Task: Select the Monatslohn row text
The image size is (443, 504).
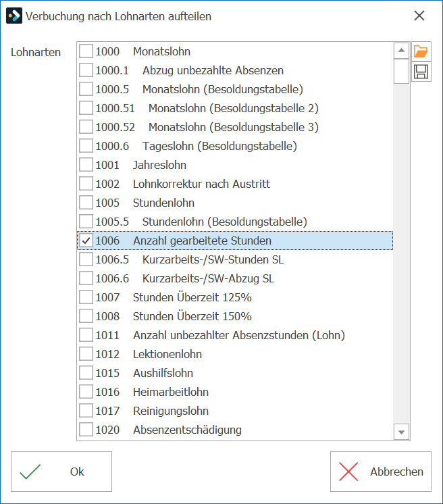Action: 161,51
